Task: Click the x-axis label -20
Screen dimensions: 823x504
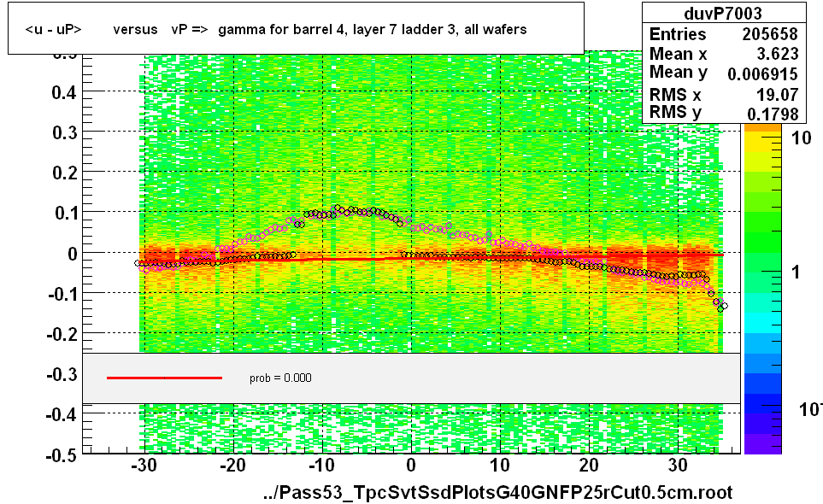Action: [232, 466]
